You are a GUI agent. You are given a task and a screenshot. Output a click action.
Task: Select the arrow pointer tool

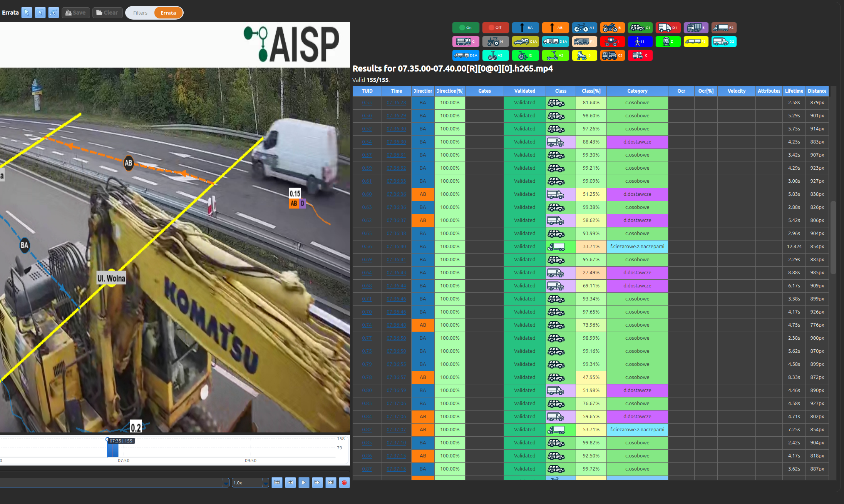click(x=27, y=13)
